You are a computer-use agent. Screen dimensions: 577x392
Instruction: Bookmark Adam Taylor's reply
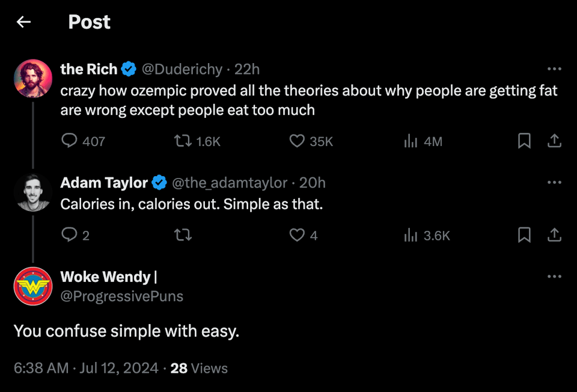click(524, 234)
